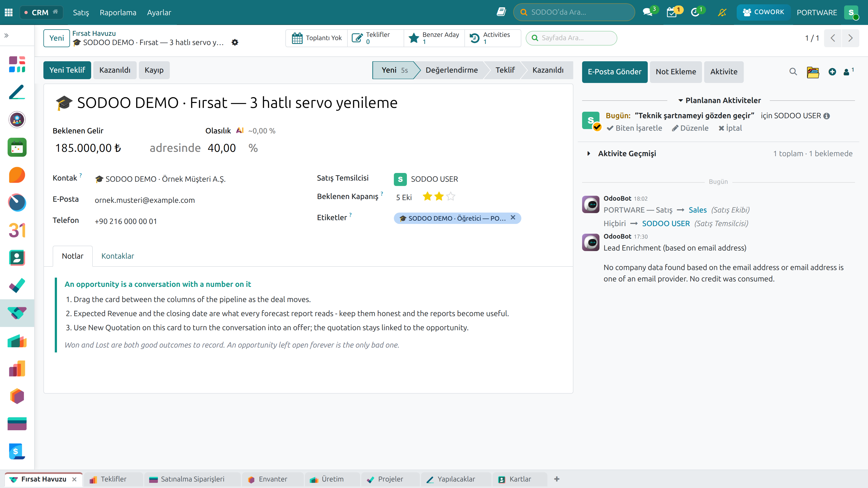The image size is (868, 488).
Task: Open the top bar activities calendar icon
Action: 672,12
